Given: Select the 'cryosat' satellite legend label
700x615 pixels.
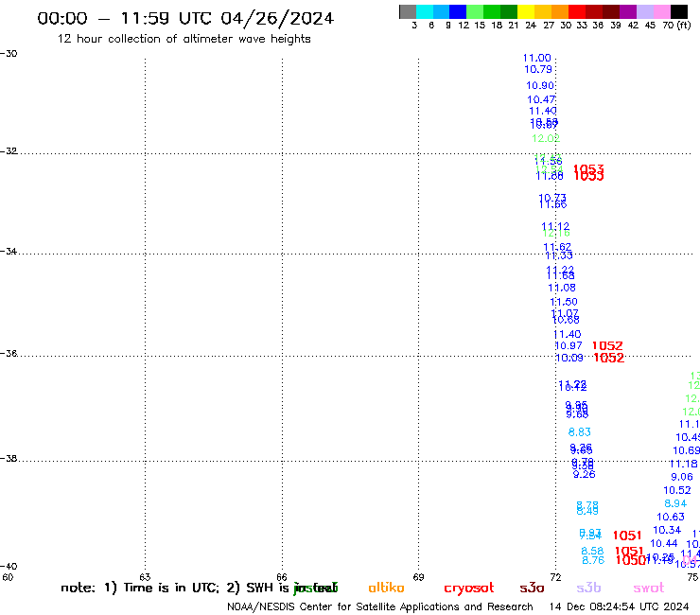Looking at the screenshot, I should pyautogui.click(x=469, y=589).
